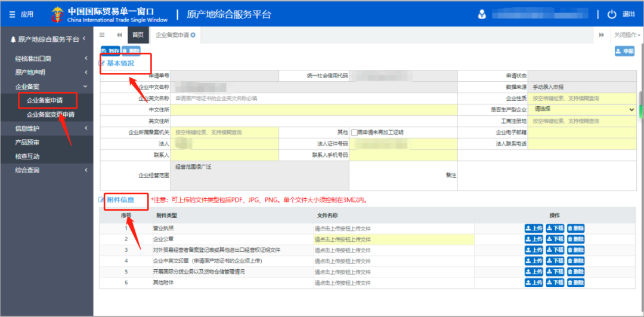The width and height of the screenshot is (644, 317).
Task: Click the 企业性质 search field
Action: pos(583,99)
